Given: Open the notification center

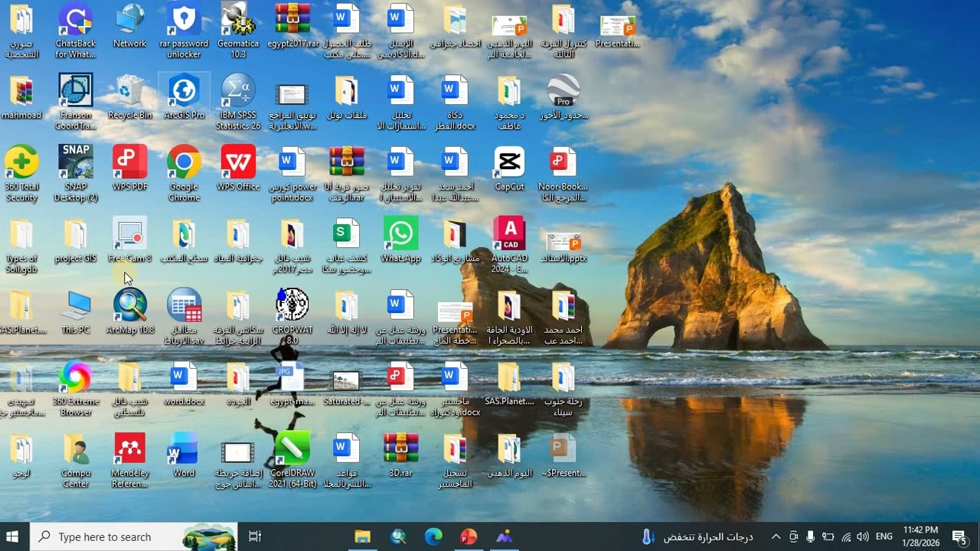Looking at the screenshot, I should [959, 536].
